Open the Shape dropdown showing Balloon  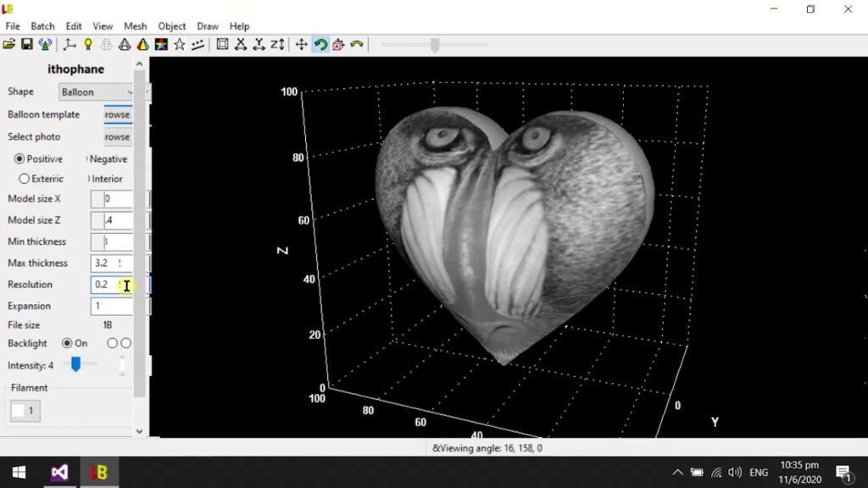click(96, 91)
